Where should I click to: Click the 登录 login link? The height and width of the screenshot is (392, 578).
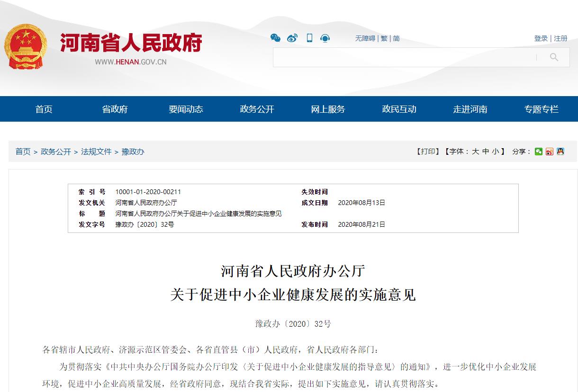(541, 38)
